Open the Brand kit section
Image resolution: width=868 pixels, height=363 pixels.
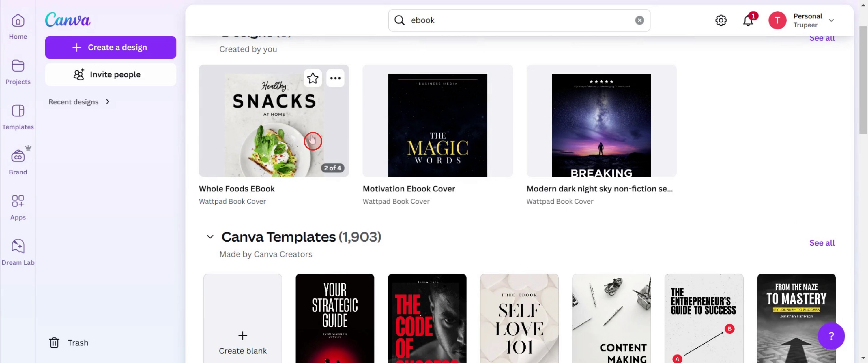point(18,162)
